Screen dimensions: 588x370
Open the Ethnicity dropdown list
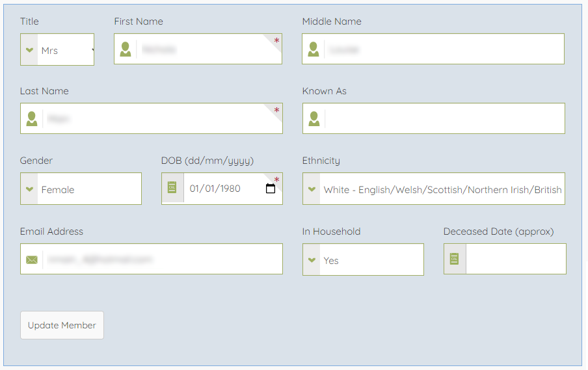click(x=441, y=189)
